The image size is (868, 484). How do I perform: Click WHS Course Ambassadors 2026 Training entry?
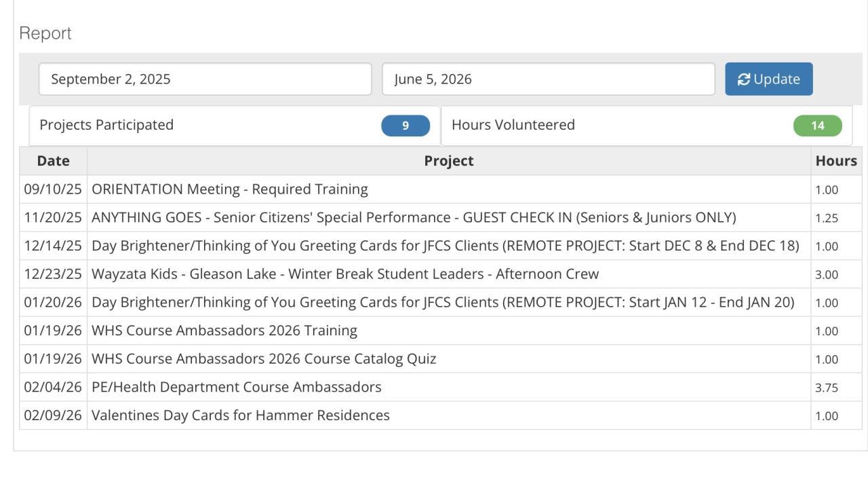point(224,331)
